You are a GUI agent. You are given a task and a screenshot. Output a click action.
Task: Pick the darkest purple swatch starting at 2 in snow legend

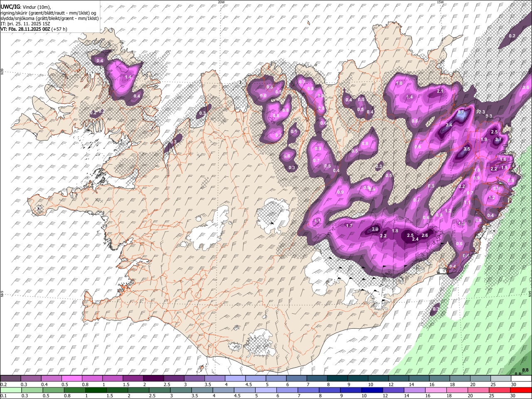(x=153, y=379)
